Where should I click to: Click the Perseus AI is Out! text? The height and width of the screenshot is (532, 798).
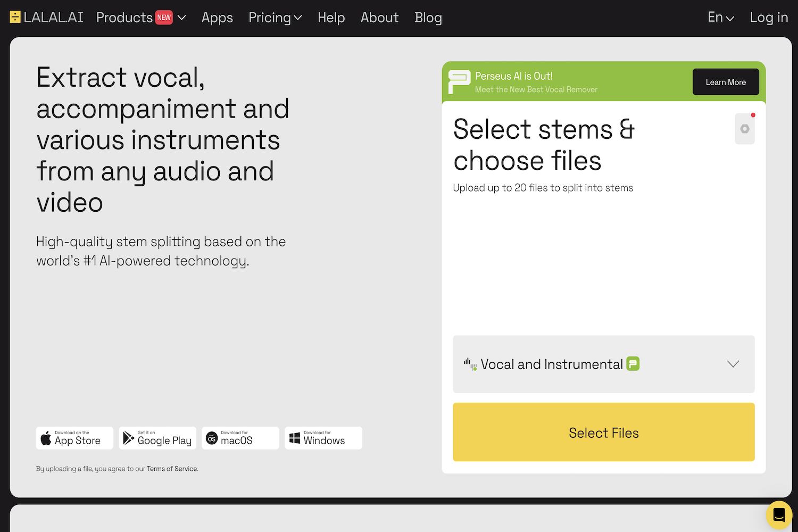[x=514, y=76]
